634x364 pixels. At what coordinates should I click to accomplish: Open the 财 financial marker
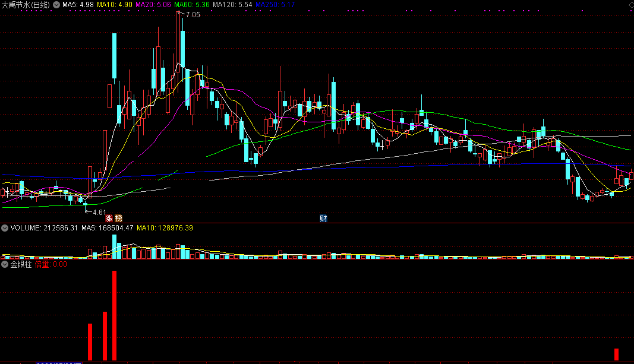323,219
